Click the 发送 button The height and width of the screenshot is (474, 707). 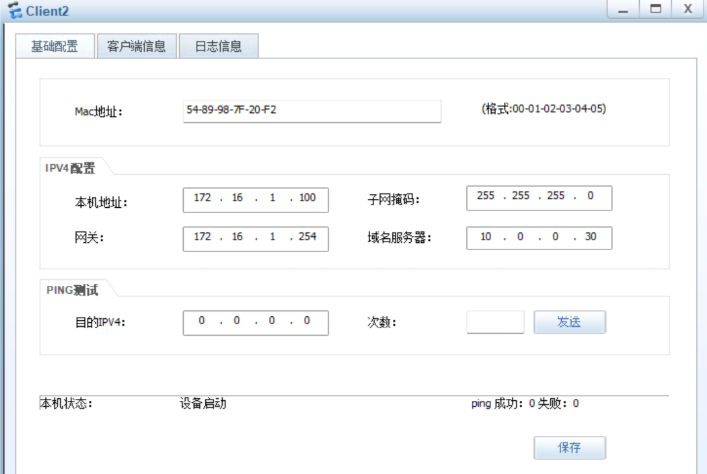point(569,322)
